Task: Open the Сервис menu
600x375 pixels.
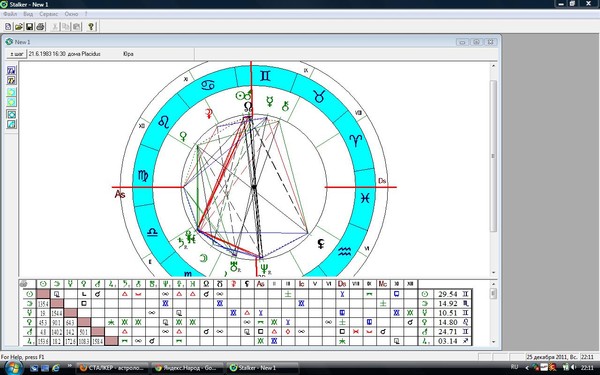Action: click(x=49, y=14)
